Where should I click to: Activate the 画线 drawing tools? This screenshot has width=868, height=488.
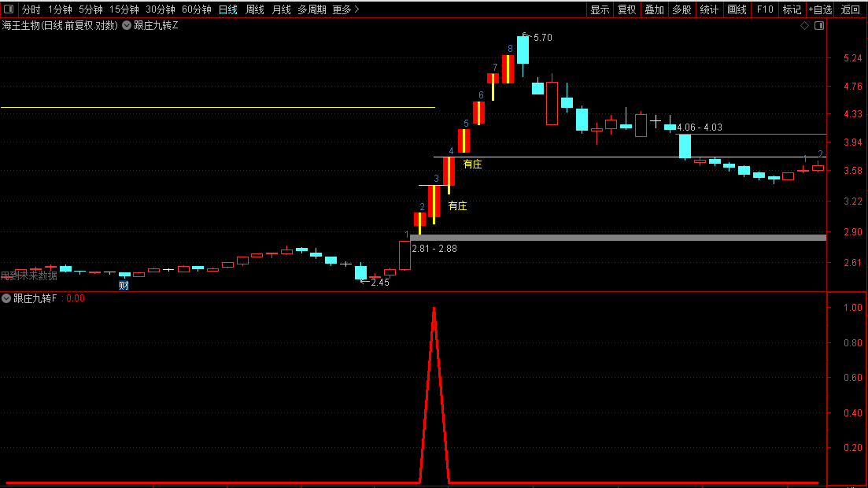click(x=737, y=9)
